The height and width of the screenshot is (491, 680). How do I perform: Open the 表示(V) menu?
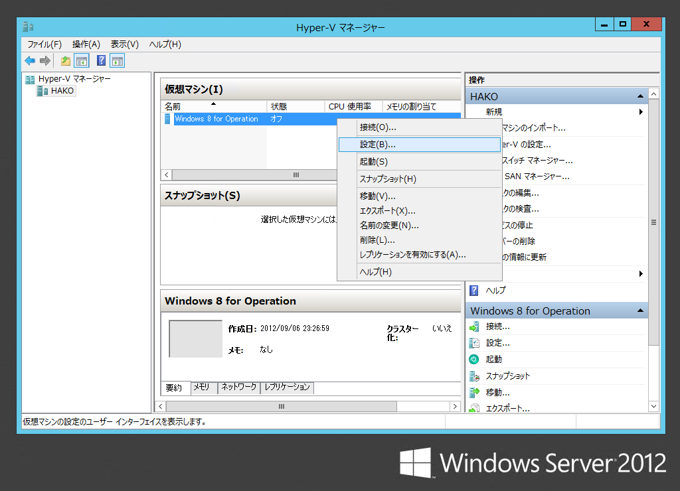124,44
